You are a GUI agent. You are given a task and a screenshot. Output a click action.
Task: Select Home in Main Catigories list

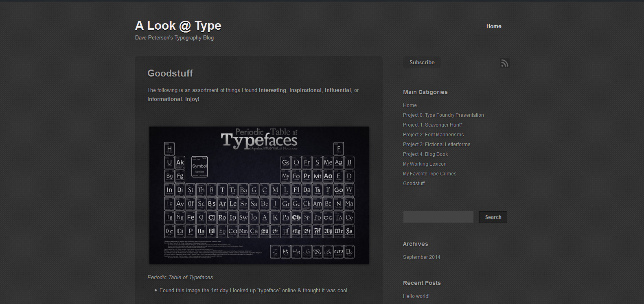tap(410, 105)
